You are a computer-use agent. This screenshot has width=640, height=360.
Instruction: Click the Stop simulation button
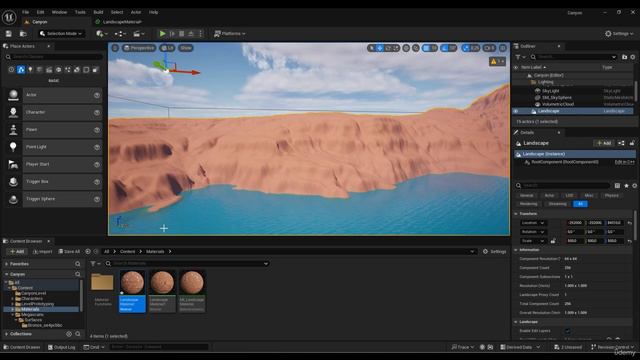[x=182, y=34]
